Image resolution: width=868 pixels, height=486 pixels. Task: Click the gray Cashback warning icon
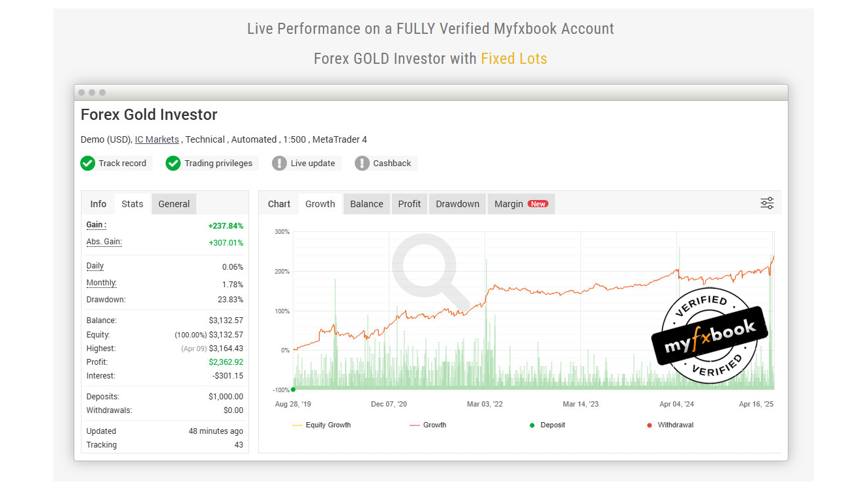pos(362,164)
